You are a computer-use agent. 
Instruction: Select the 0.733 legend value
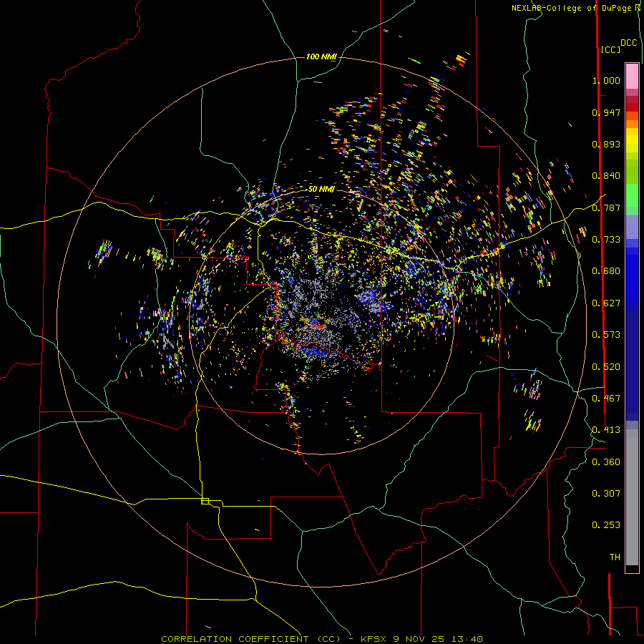(x=606, y=240)
